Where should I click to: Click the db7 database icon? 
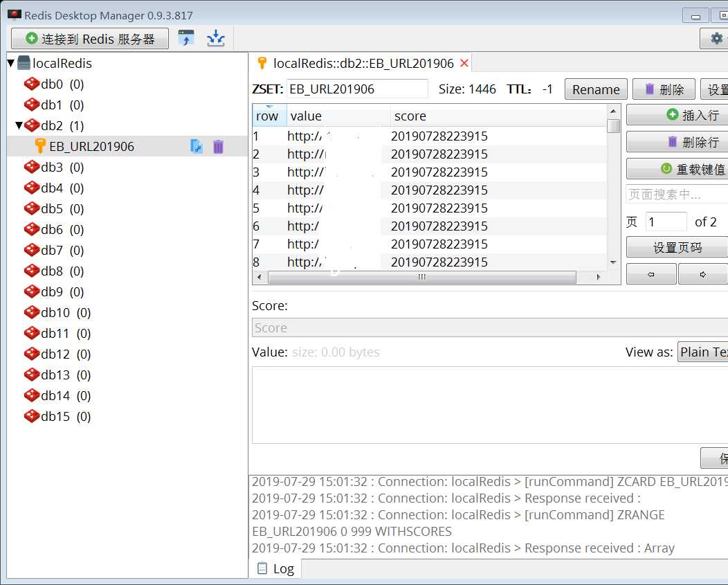[x=32, y=250]
